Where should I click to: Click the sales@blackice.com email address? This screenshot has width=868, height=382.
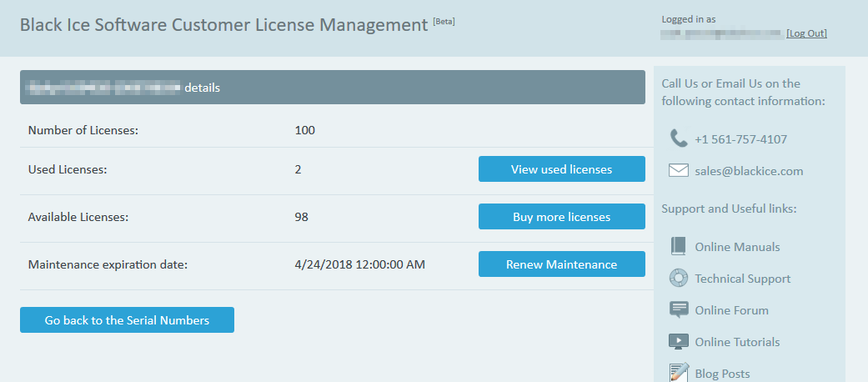click(x=749, y=171)
